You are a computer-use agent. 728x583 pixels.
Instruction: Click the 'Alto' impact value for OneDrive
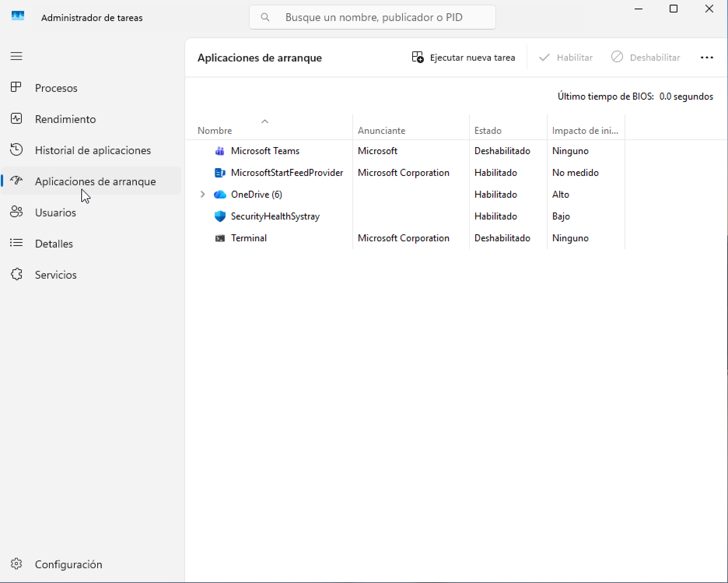tap(560, 195)
